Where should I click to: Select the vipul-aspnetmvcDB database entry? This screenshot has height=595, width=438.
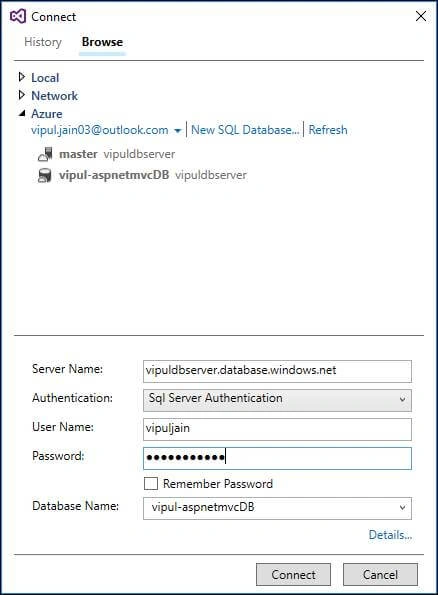click(x=142, y=175)
